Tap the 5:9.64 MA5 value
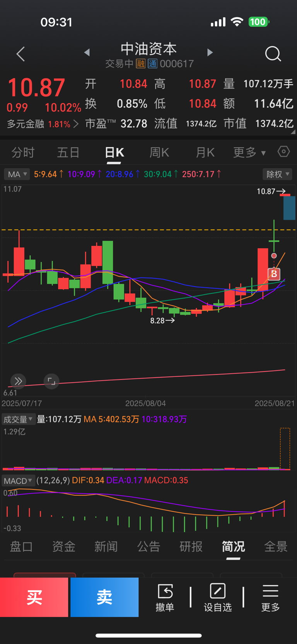The image size is (297, 644). tap(46, 174)
